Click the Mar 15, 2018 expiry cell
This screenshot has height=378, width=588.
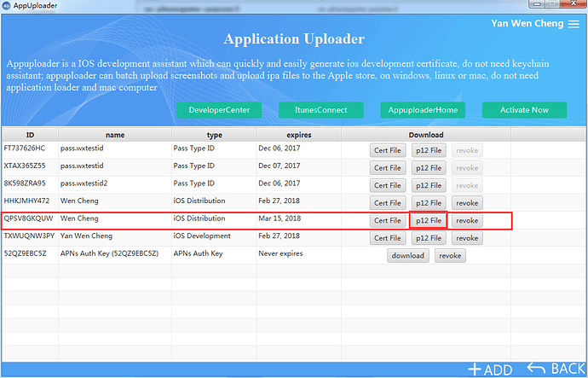298,218
